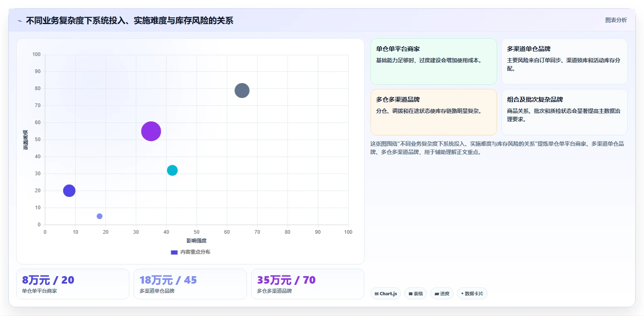
Task: Click the 多仓多渠道品牌 caption under 35万元
Action: pos(274,291)
